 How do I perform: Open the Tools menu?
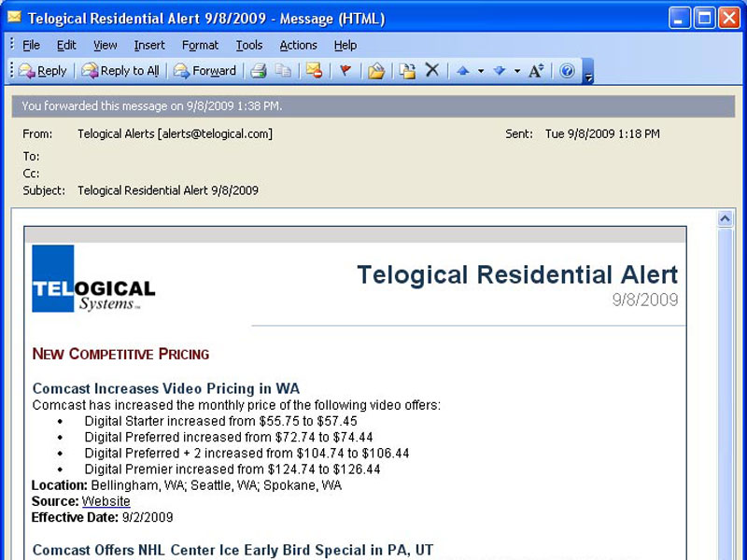(x=249, y=45)
